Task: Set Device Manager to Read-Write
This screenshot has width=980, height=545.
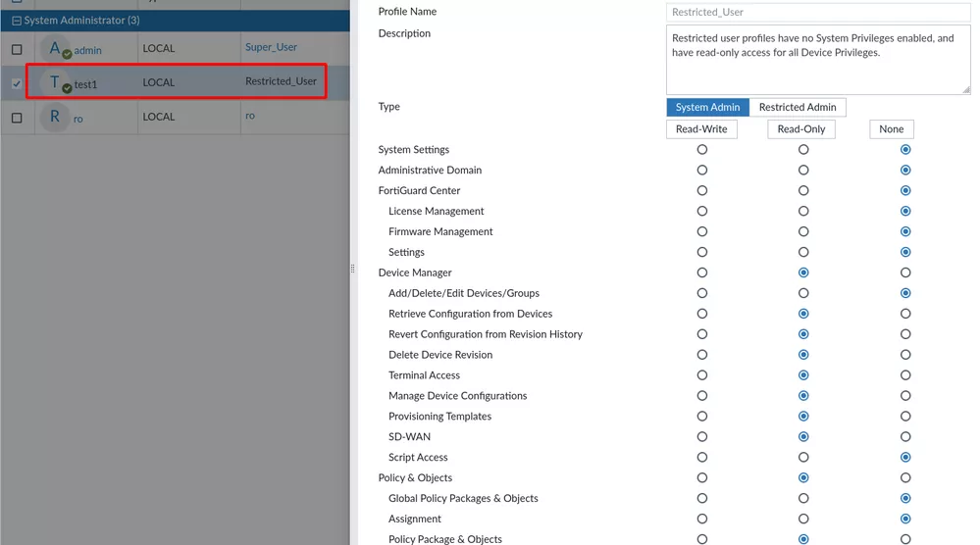Action: [x=701, y=272]
